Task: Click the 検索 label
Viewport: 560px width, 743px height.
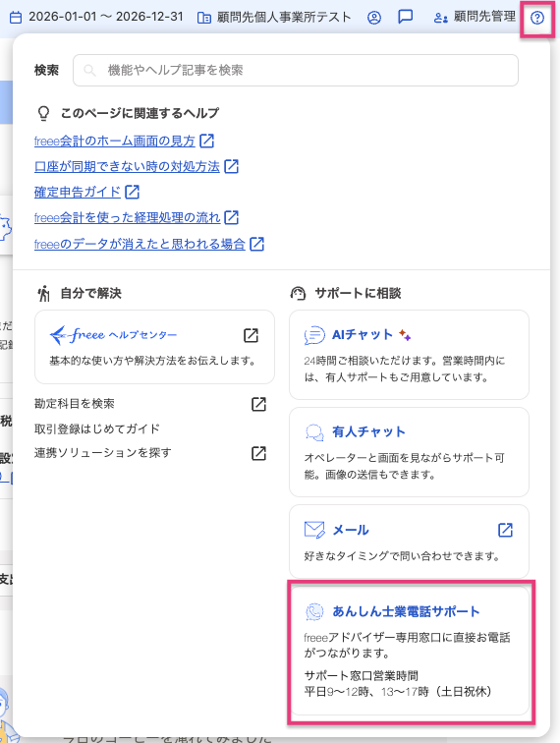Action: [x=46, y=71]
